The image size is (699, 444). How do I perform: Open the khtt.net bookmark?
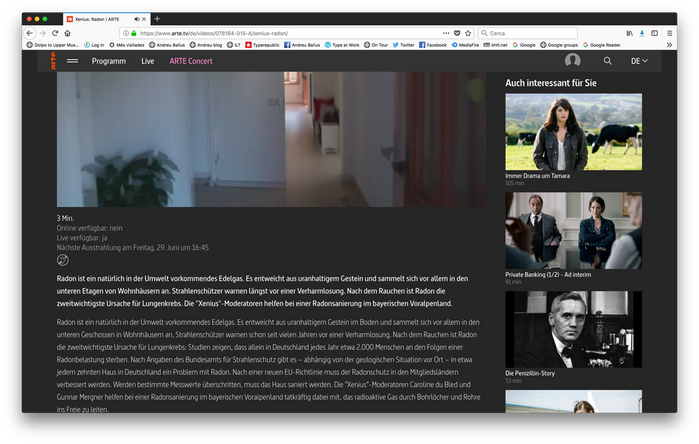[x=496, y=45]
